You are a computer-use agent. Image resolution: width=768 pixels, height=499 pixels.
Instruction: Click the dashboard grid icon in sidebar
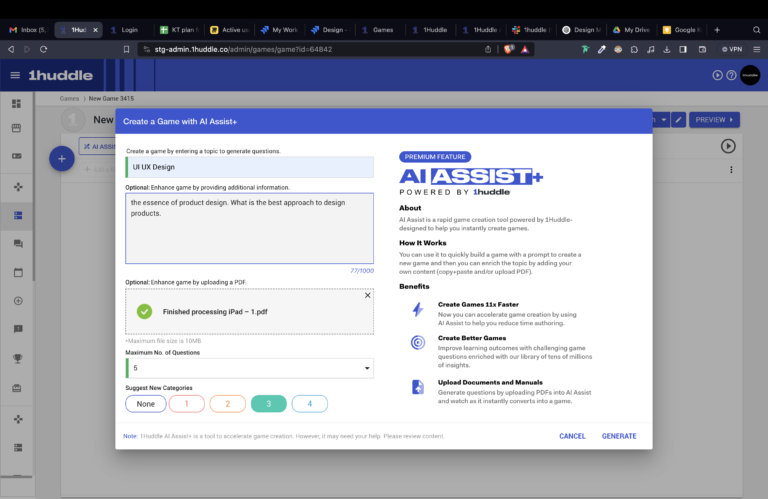[16, 103]
